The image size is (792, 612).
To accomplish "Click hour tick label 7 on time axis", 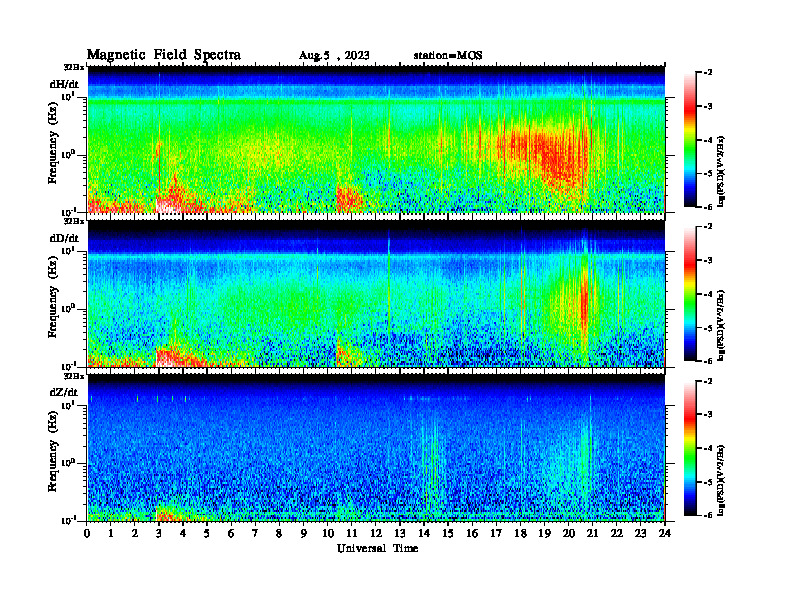I will (255, 533).
